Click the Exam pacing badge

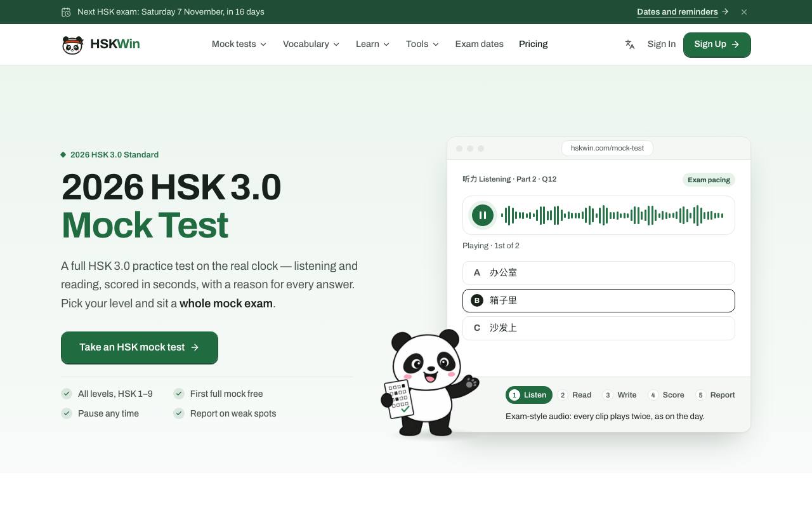(709, 180)
